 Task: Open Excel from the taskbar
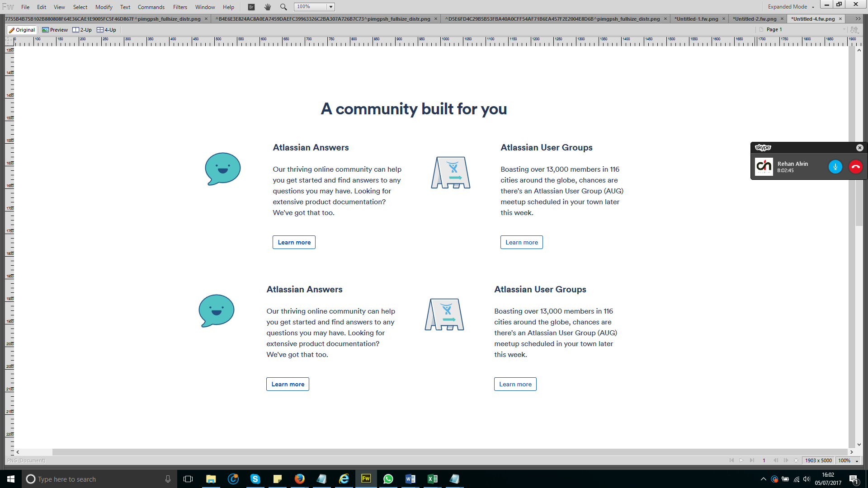click(x=432, y=479)
